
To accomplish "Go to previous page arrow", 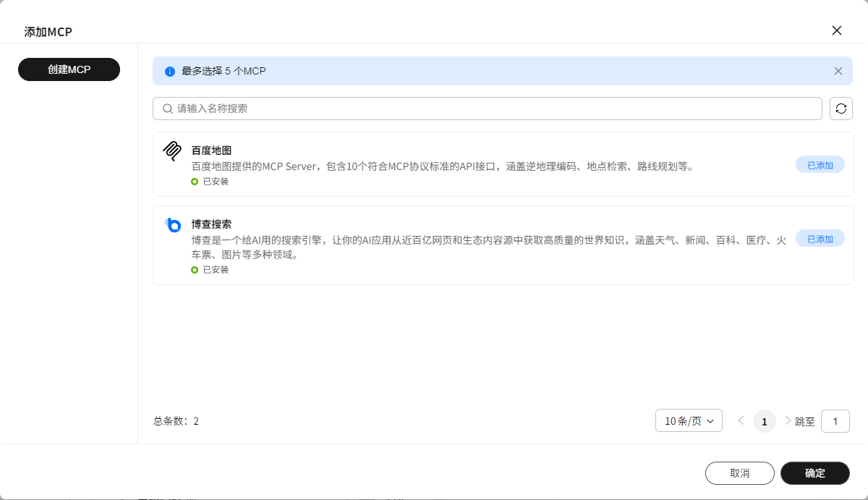I will coord(741,420).
